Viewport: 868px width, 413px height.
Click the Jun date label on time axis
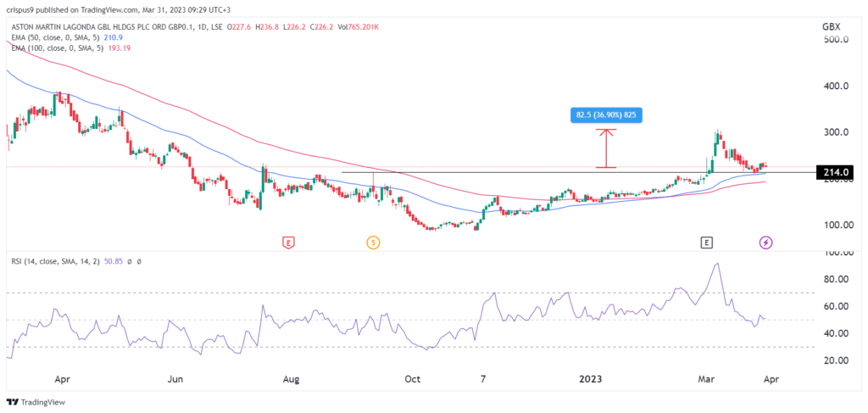(175, 379)
